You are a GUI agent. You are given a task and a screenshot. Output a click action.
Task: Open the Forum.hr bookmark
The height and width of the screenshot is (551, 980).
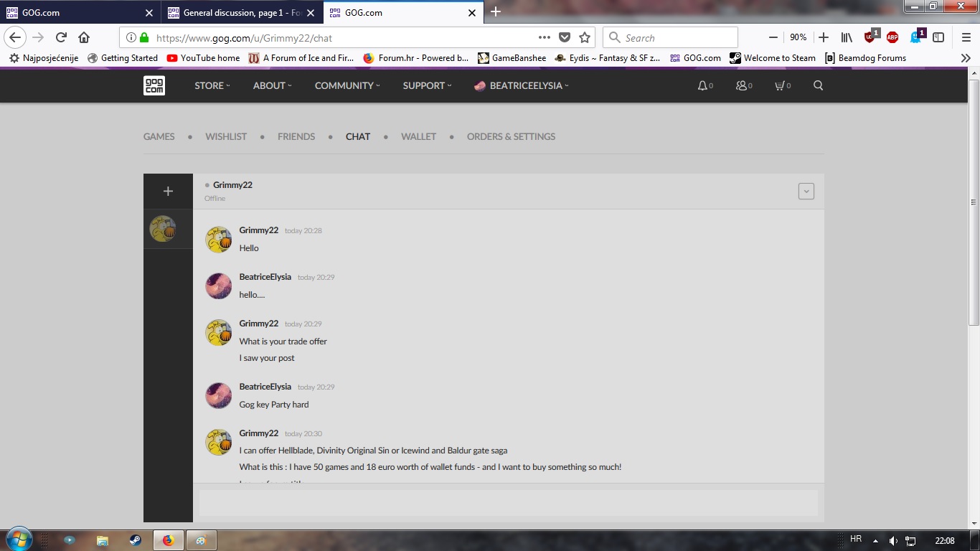pyautogui.click(x=416, y=58)
